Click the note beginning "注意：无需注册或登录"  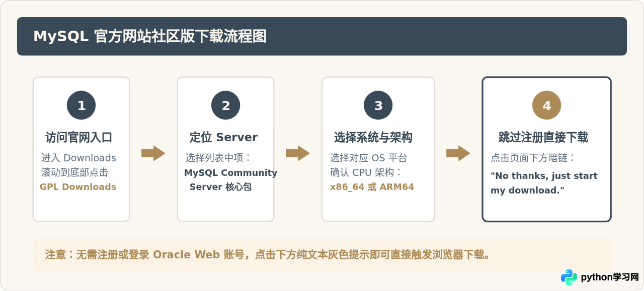[x=268, y=254]
